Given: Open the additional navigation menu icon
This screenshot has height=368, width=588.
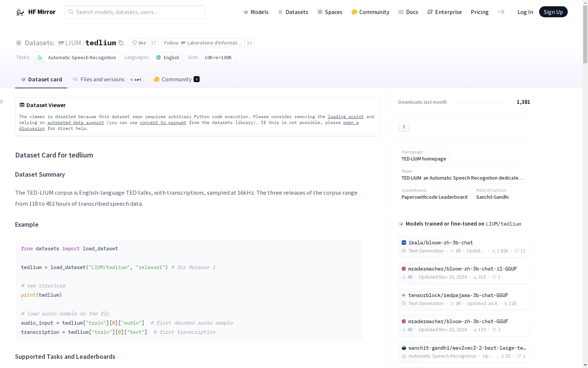Looking at the screenshot, I should coord(501,12).
